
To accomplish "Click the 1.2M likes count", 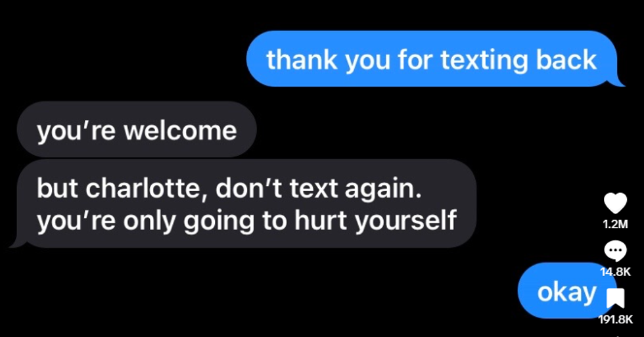I will point(615,224).
